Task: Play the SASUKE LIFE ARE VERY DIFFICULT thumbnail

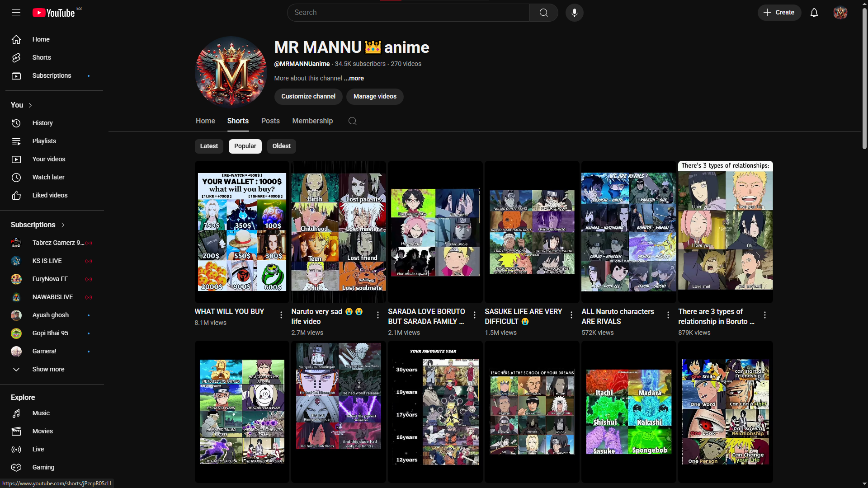Action: click(x=532, y=232)
